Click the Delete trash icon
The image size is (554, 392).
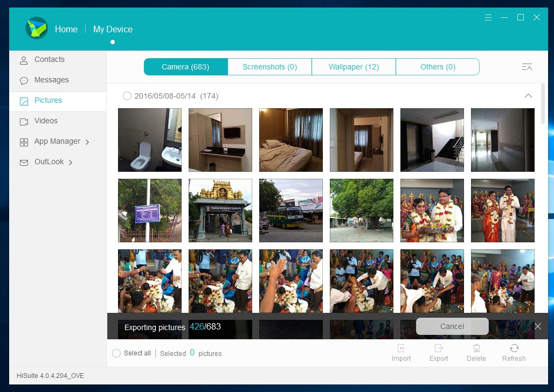pyautogui.click(x=476, y=348)
